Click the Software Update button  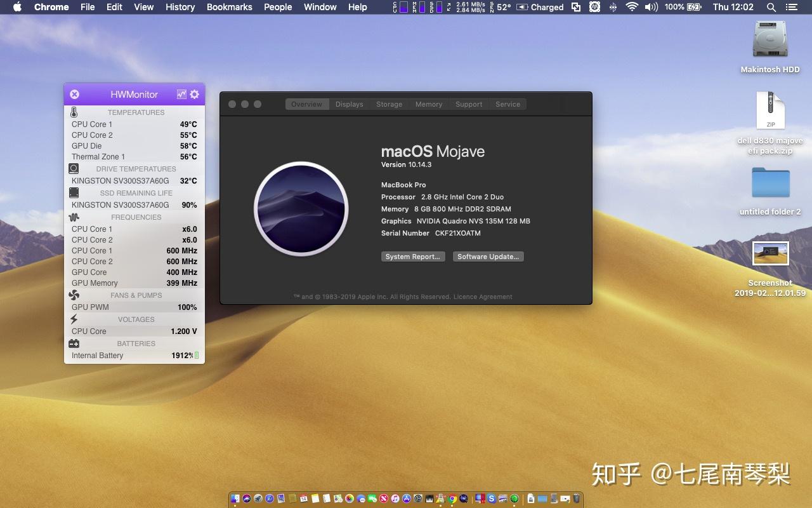pyautogui.click(x=488, y=257)
